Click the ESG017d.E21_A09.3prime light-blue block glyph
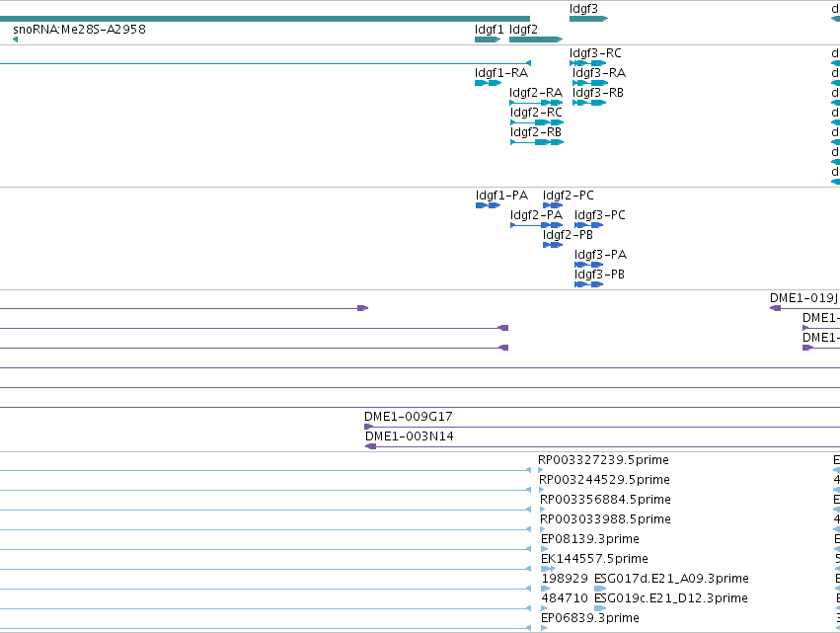Image resolution: width=840 pixels, height=633 pixels. pyautogui.click(x=600, y=589)
